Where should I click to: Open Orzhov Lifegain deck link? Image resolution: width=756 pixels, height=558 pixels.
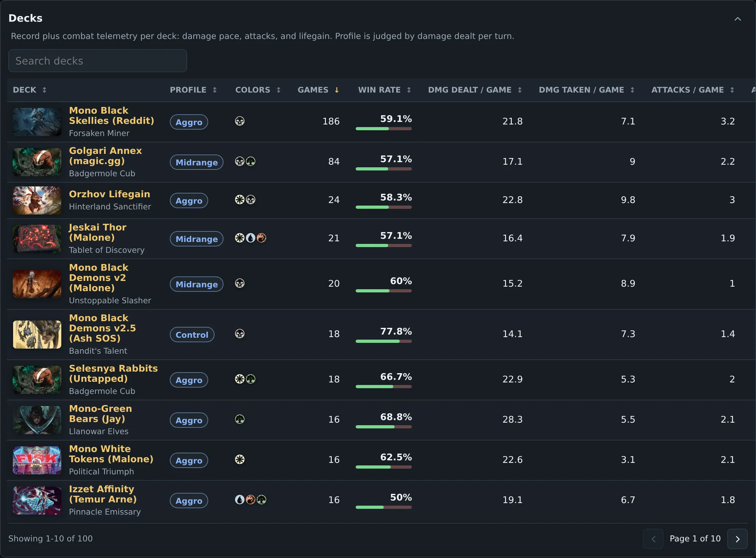pyautogui.click(x=109, y=194)
